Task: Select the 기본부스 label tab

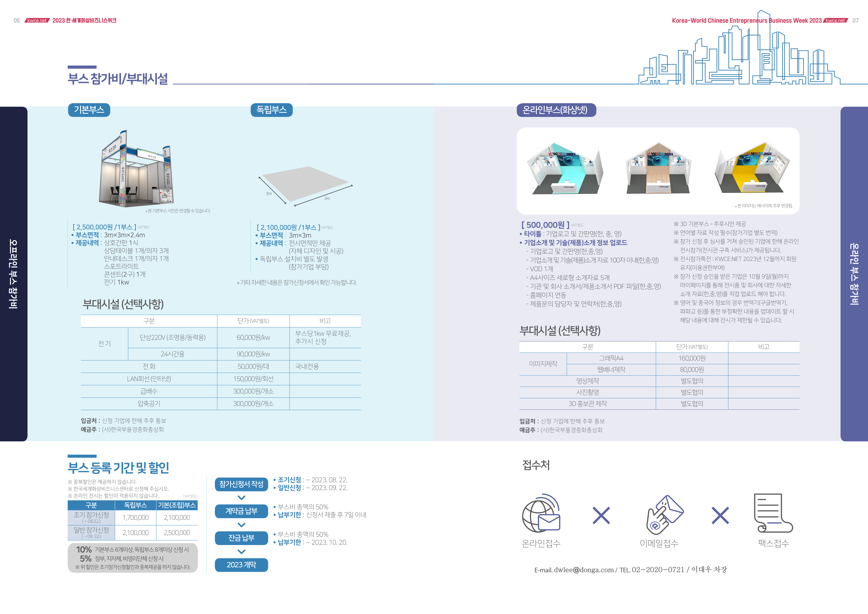Action: point(89,110)
